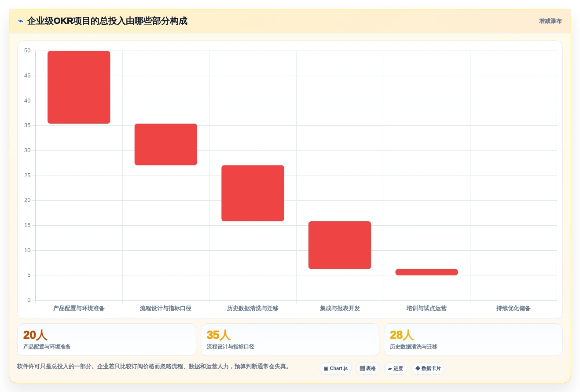Viewport: 580px width, 392px height.
Task: Click the 历史数据清洗与迁移 axis label
Action: 253,308
